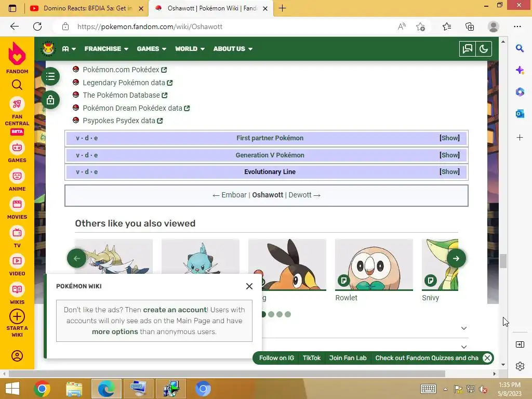
Task: Open Pokémon.com Pokédex external link
Action: point(125,70)
